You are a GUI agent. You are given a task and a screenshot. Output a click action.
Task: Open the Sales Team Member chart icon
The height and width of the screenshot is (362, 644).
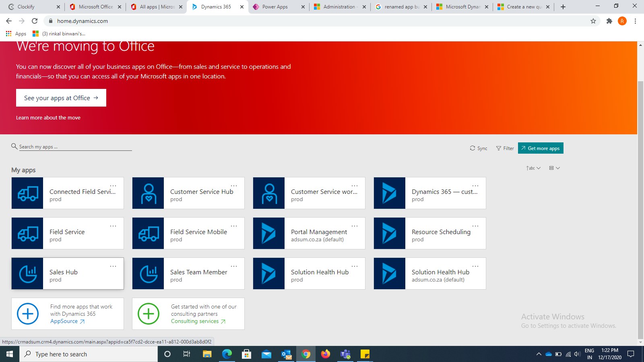(x=148, y=274)
